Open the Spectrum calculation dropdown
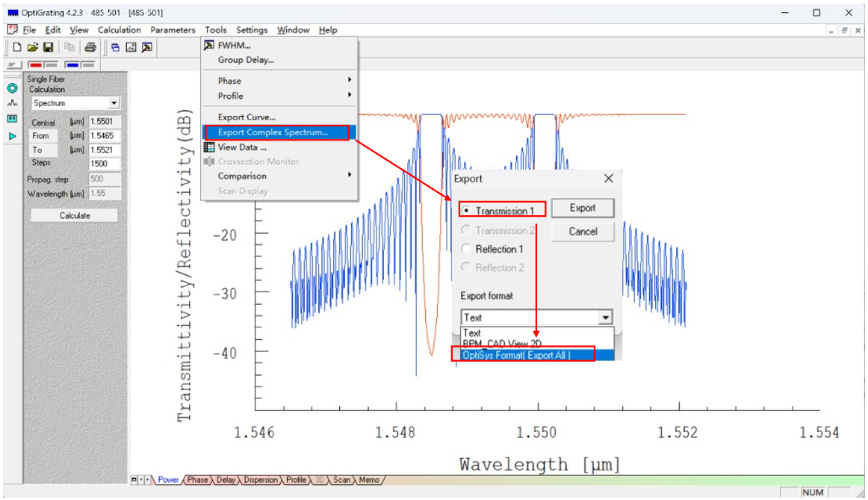 (x=114, y=103)
